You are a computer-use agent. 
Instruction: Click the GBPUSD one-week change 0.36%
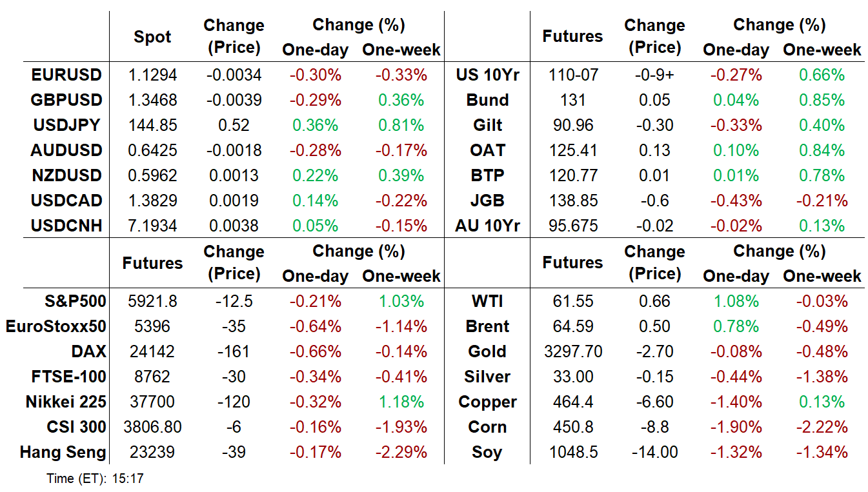pos(401,100)
